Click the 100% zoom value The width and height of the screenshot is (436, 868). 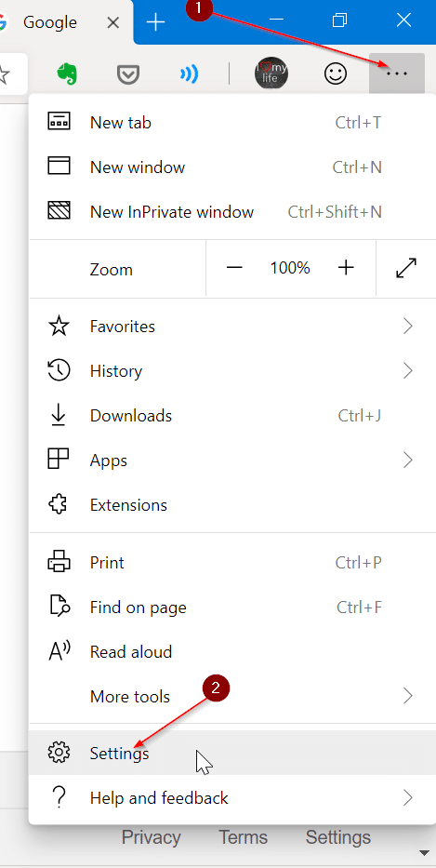290,269
